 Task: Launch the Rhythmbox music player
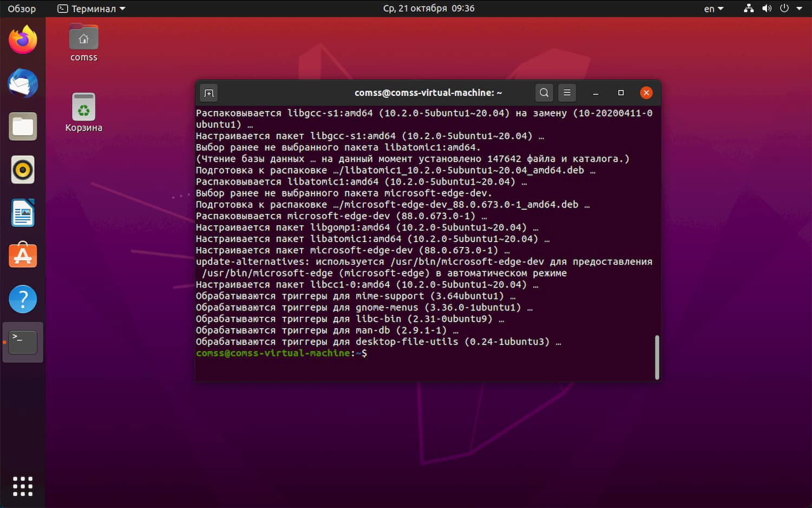[23, 170]
